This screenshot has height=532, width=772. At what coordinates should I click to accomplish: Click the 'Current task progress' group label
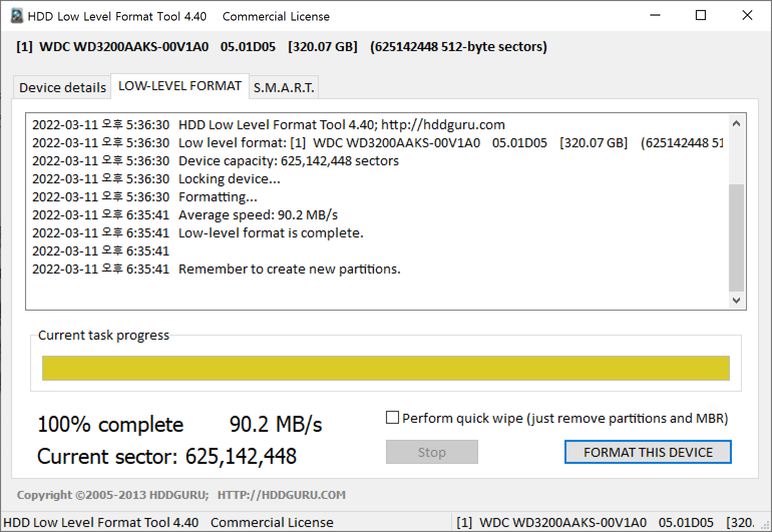click(x=104, y=335)
